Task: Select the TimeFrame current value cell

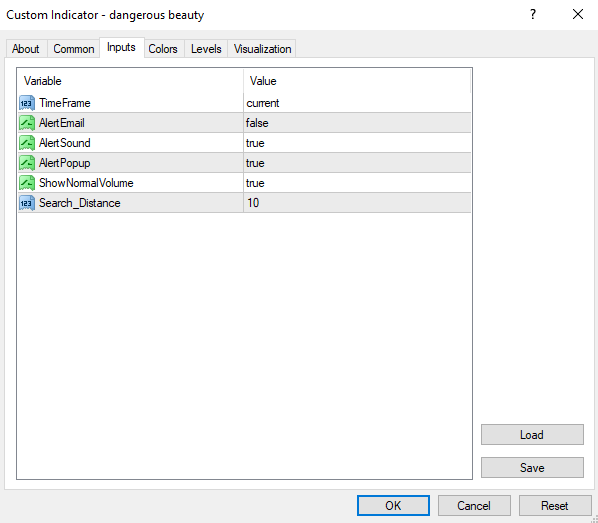Action: pyautogui.click(x=357, y=103)
